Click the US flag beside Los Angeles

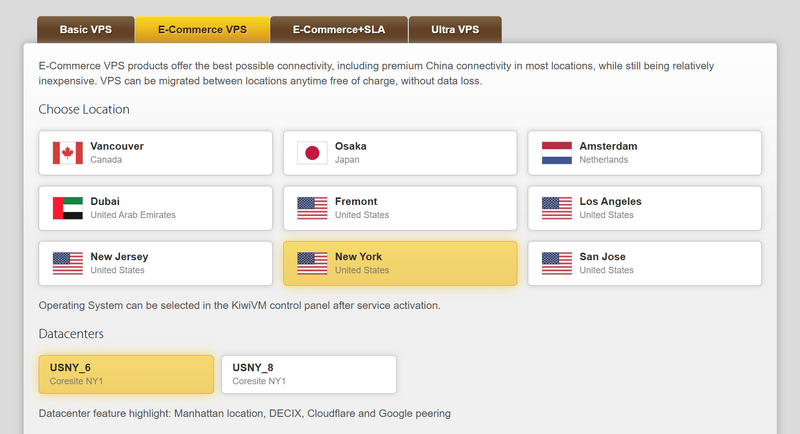click(x=557, y=208)
